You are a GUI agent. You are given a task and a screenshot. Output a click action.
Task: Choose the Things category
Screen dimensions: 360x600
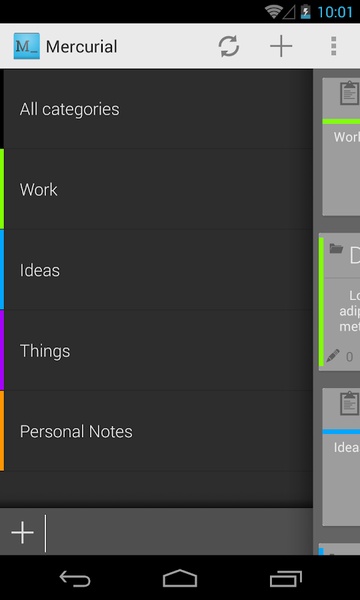coord(156,351)
